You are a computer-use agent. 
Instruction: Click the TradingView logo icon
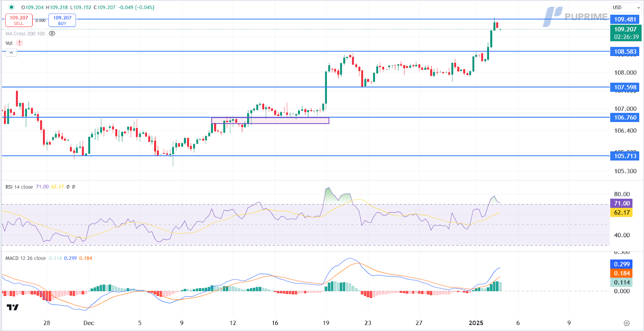[12, 308]
